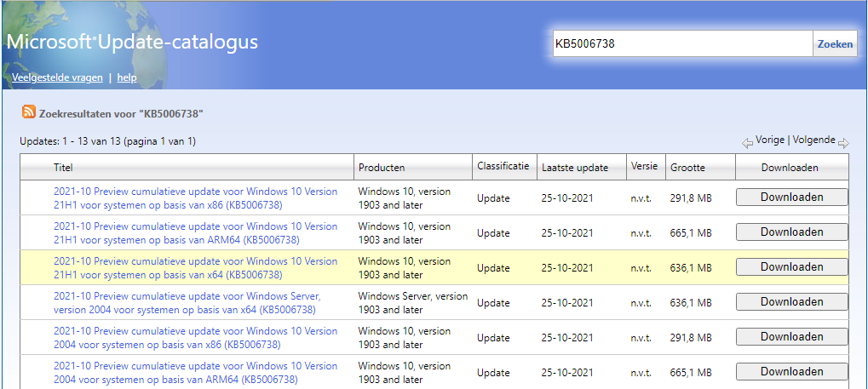Download the 21H1 x86 update
Image resolution: width=868 pixels, height=389 pixels.
tap(791, 197)
